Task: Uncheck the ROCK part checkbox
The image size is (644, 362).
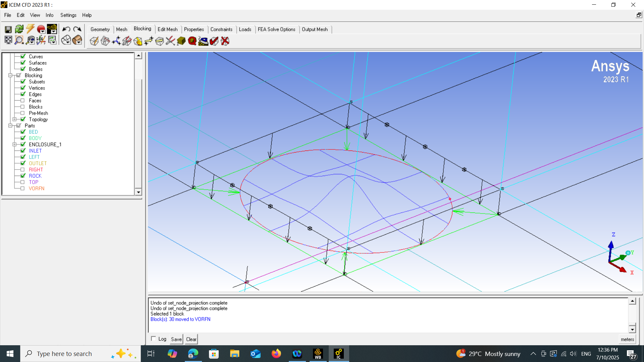Action: pos(22,176)
